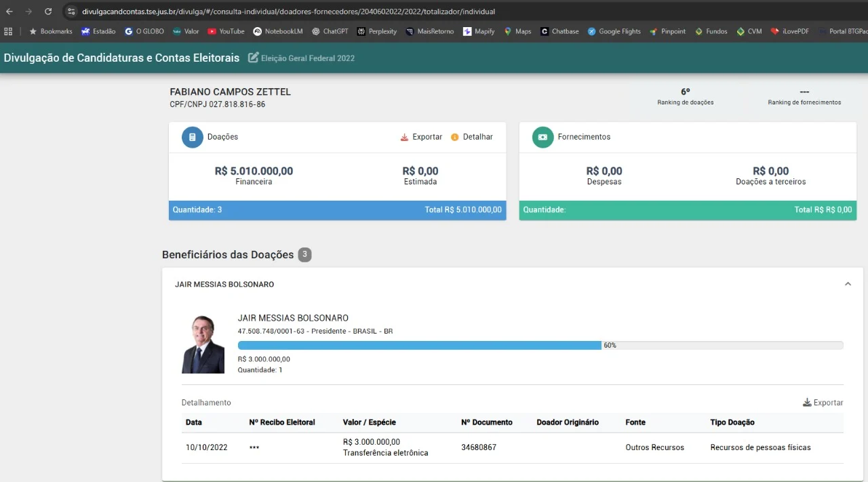Open the Google apps grid icon
Image resolution: width=868 pixels, height=482 pixels.
pyautogui.click(x=9, y=31)
